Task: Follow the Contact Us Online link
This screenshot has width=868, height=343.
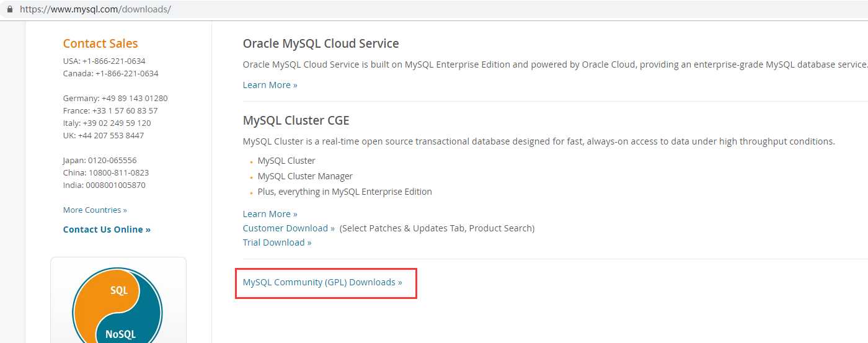Action: point(107,229)
